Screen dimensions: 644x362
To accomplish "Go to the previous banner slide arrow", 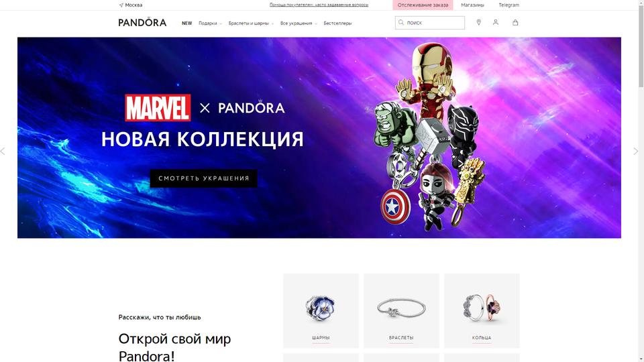I will (x=3, y=152).
